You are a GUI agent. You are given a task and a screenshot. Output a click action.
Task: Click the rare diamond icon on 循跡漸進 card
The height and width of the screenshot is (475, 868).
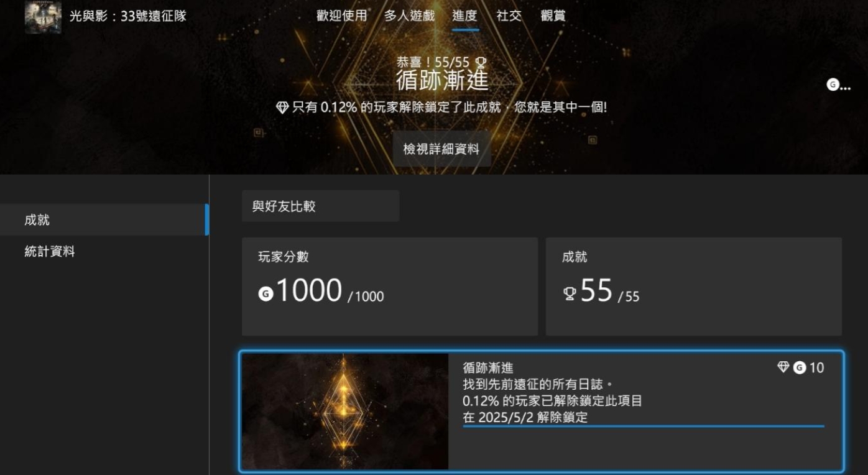coord(783,367)
